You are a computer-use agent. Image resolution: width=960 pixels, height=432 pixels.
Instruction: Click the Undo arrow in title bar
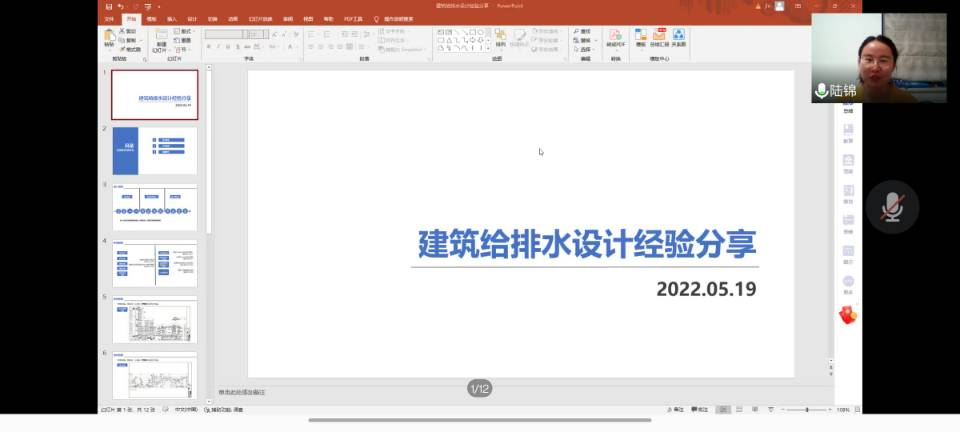coord(120,6)
